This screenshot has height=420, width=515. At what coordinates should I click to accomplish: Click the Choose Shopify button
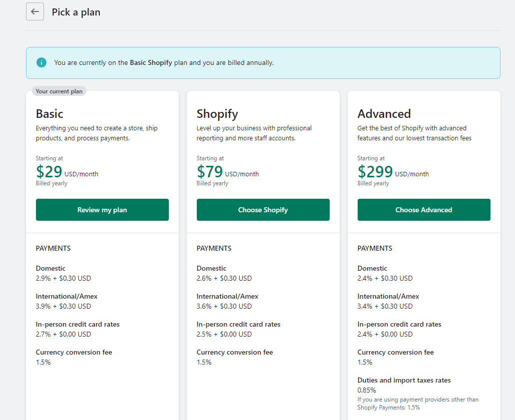click(x=263, y=210)
